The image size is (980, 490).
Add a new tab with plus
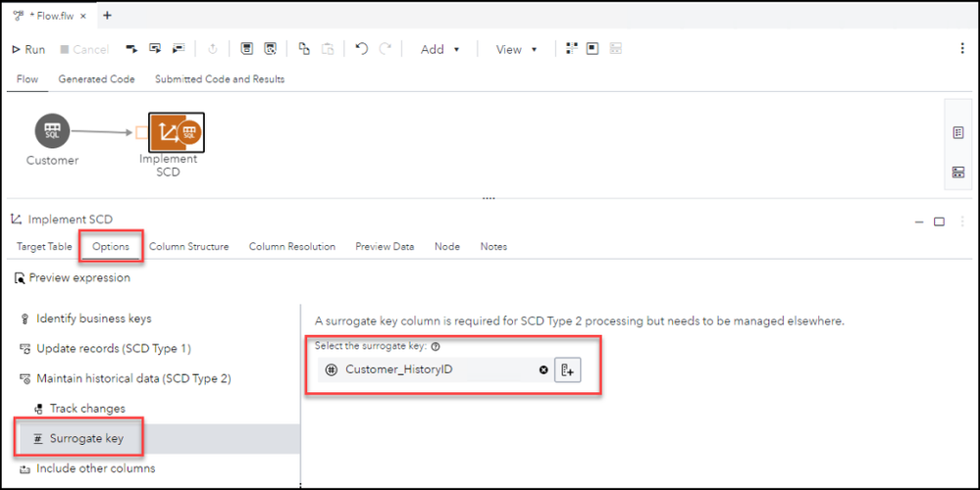click(x=107, y=16)
